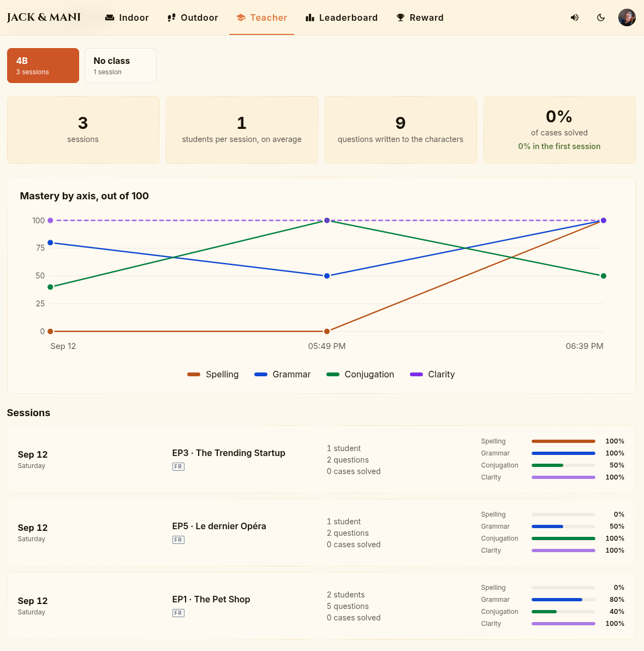644x651 pixels.
Task: Select the No class button
Action: [120, 66]
